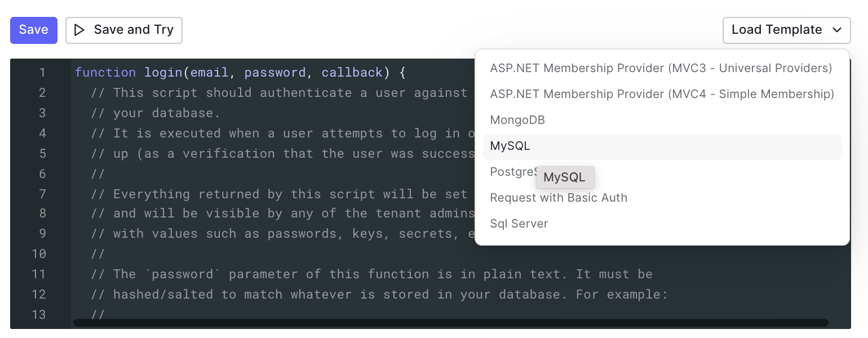Pick the Request with Basic Auth template

tap(559, 198)
